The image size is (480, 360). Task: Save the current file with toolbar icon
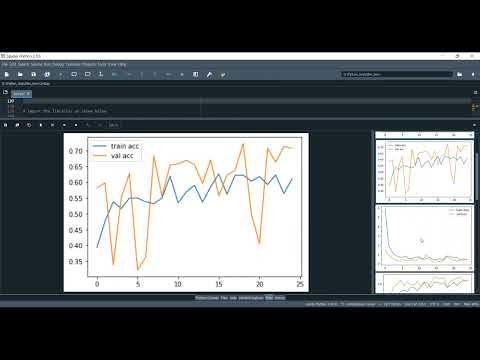point(34,74)
